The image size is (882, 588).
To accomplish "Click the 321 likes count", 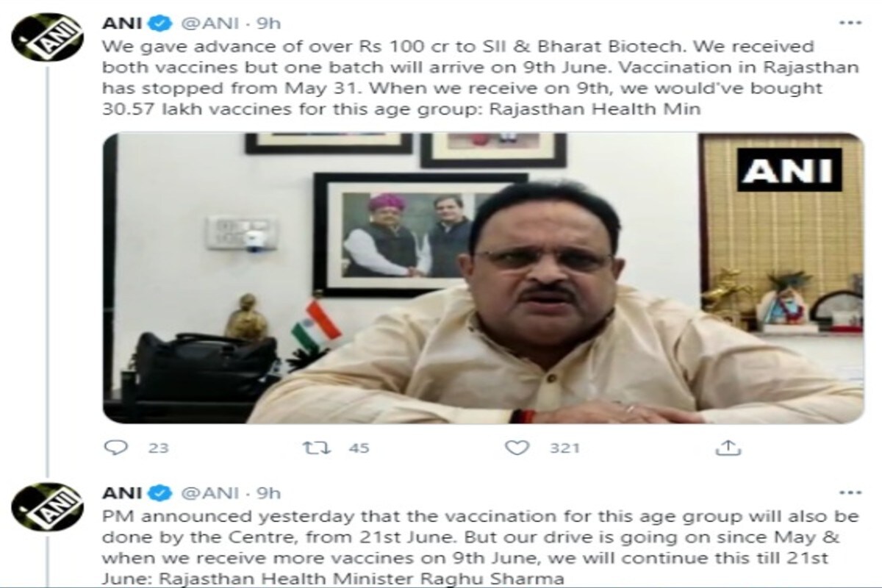I will coord(566,448).
